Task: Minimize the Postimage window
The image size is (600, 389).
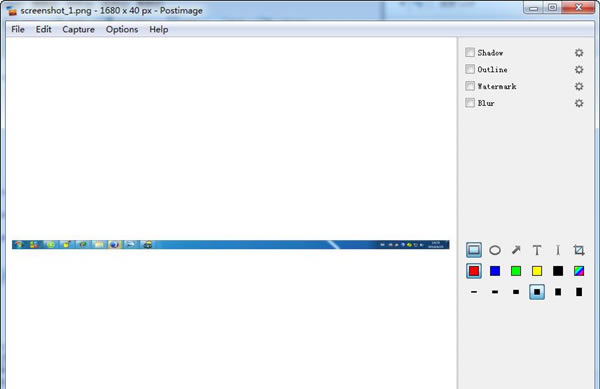Action: click(x=533, y=8)
